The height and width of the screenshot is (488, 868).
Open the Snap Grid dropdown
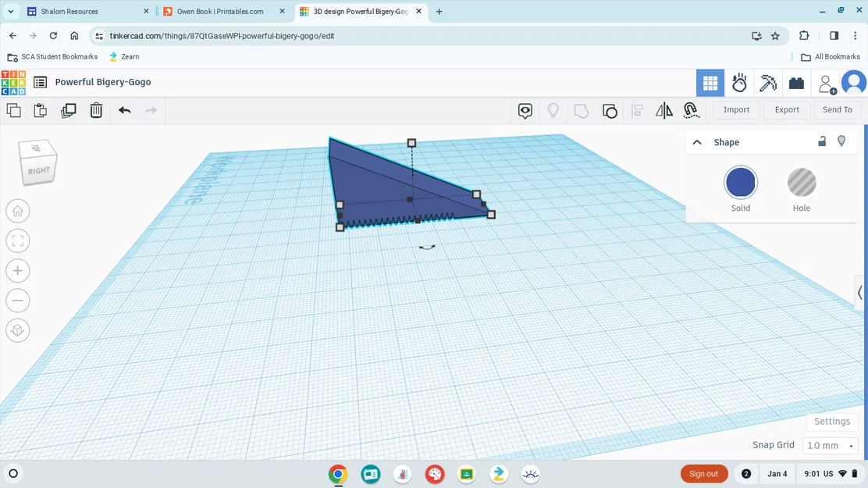830,445
